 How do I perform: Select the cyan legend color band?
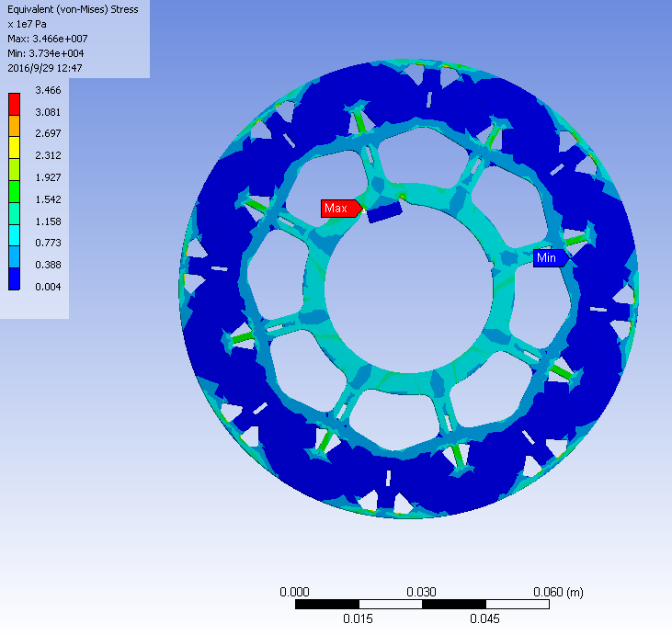(14, 235)
